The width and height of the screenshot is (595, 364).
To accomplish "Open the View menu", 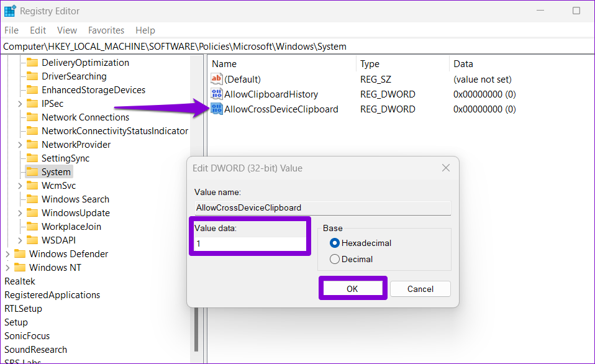I will 67,30.
